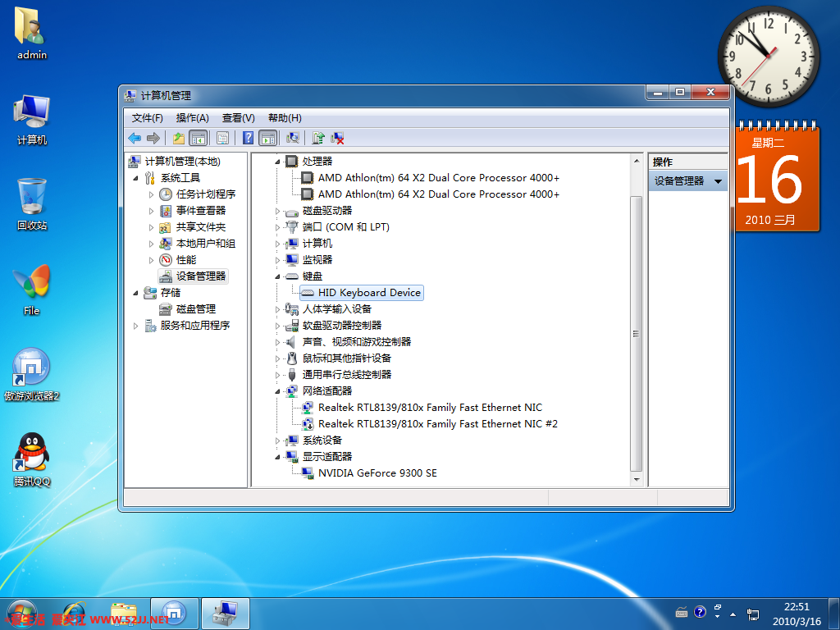The width and height of the screenshot is (840, 630).
Task: Click the Maxthon browser taskbar button
Action: [175, 614]
